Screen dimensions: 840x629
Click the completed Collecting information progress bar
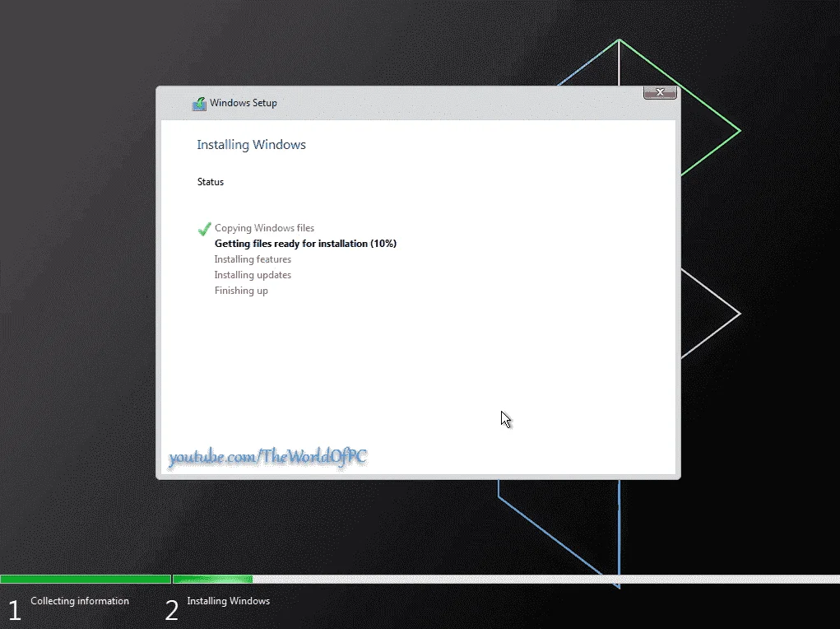point(86,579)
